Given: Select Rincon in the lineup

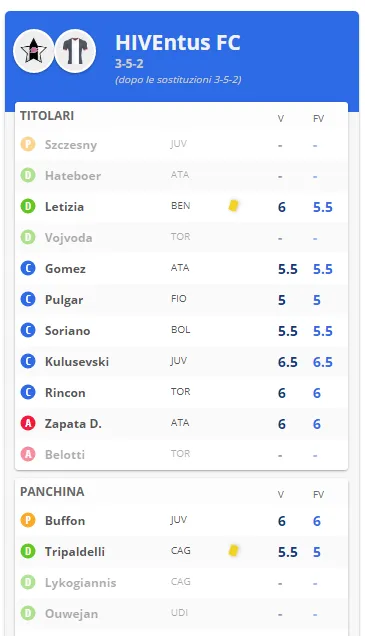Looking at the screenshot, I should tap(181, 393).
